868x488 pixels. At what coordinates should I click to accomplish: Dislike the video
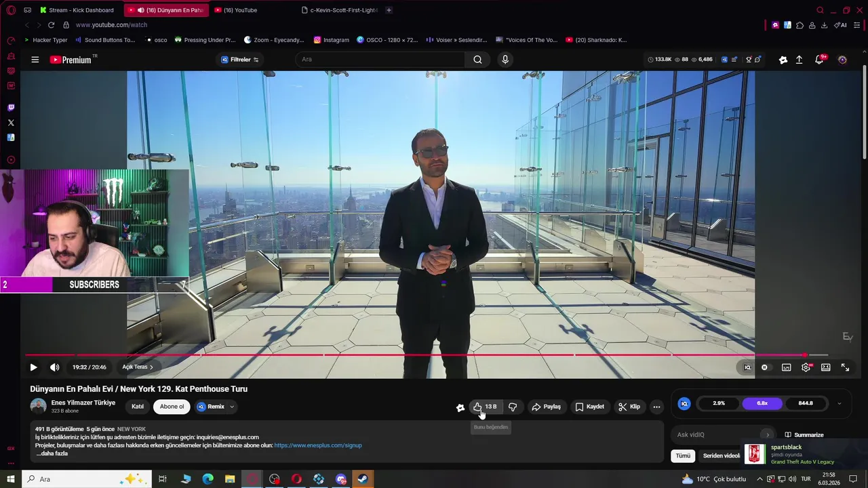[513, 407]
